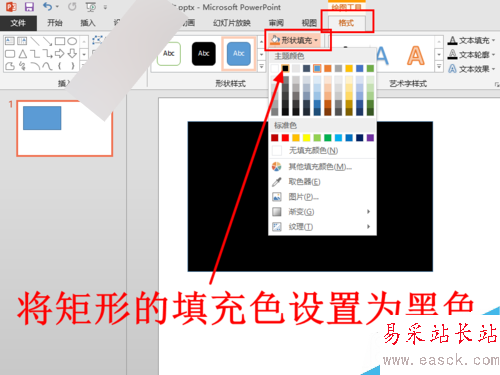Image resolution: width=500 pixels, height=375 pixels.
Task: Choose 其他填充颜色(M)... from the menu
Action: pos(322,166)
